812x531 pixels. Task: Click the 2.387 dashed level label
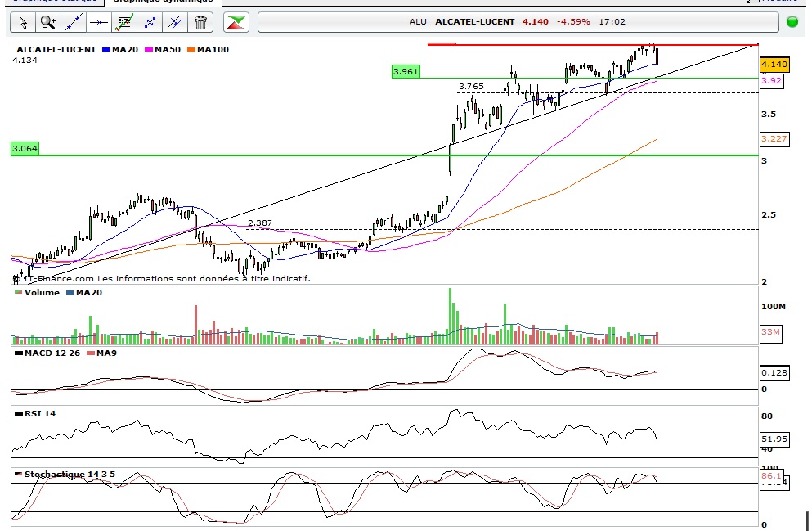(260, 223)
